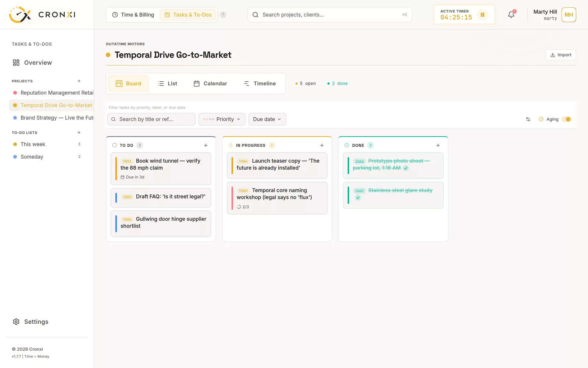The image size is (588, 368).
Task: Open the Prototype photo shoot card
Action: 393,166
